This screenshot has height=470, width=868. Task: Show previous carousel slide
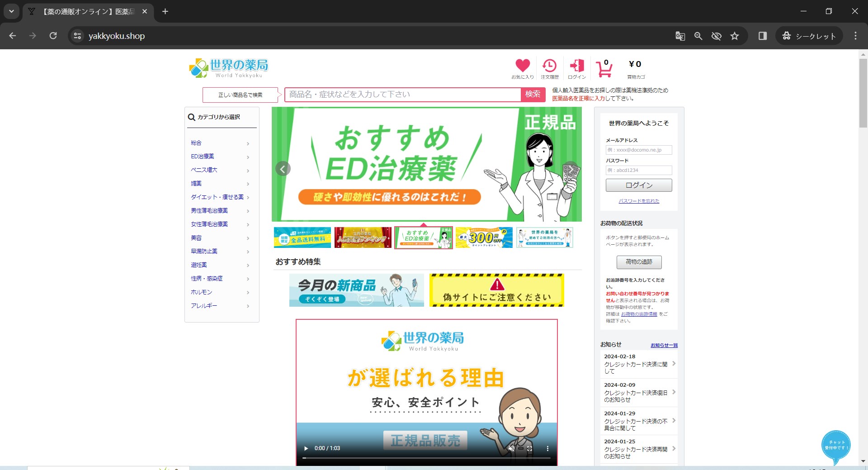(x=283, y=169)
